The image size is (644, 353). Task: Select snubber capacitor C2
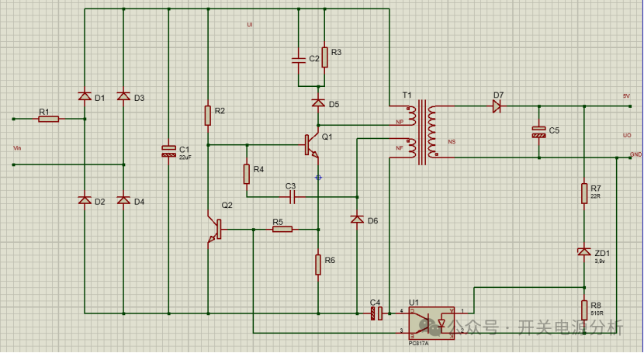[x=297, y=59]
